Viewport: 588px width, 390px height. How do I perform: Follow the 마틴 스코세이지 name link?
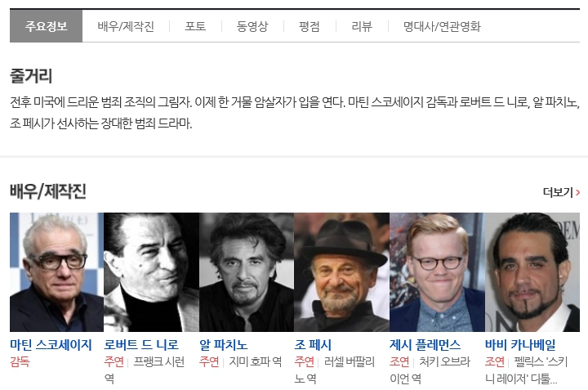click(51, 344)
